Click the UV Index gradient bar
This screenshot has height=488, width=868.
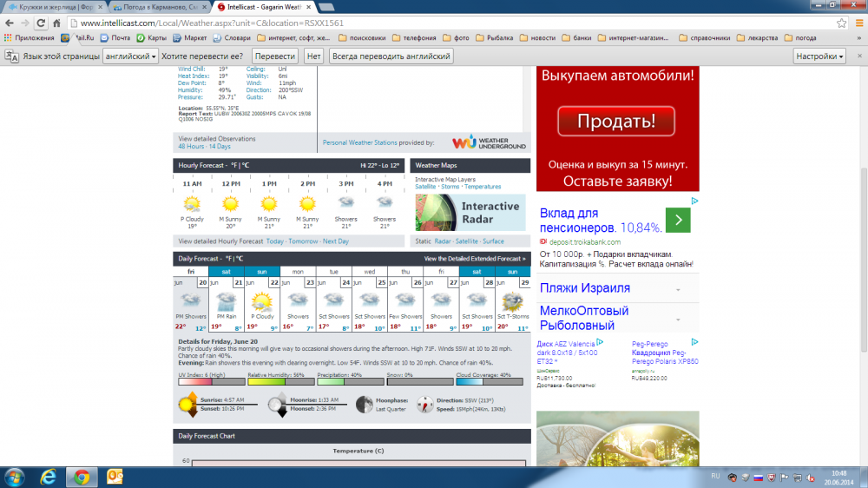[208, 381]
